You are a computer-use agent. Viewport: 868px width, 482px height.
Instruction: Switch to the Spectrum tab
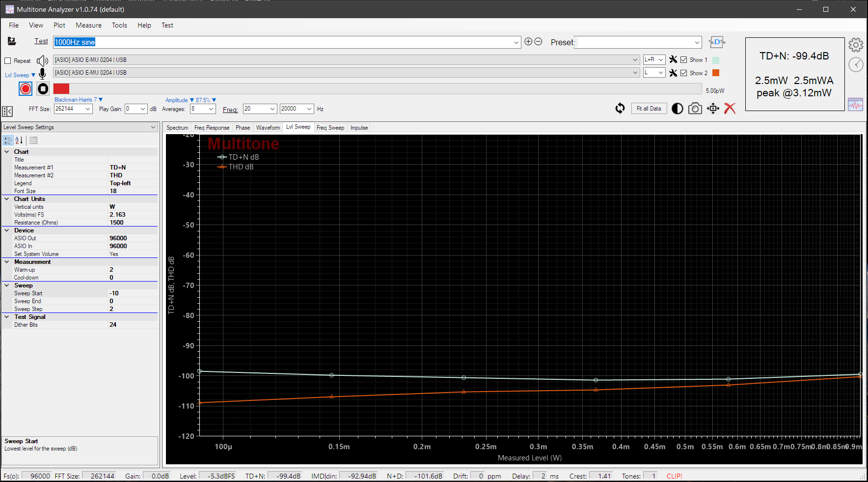point(177,128)
